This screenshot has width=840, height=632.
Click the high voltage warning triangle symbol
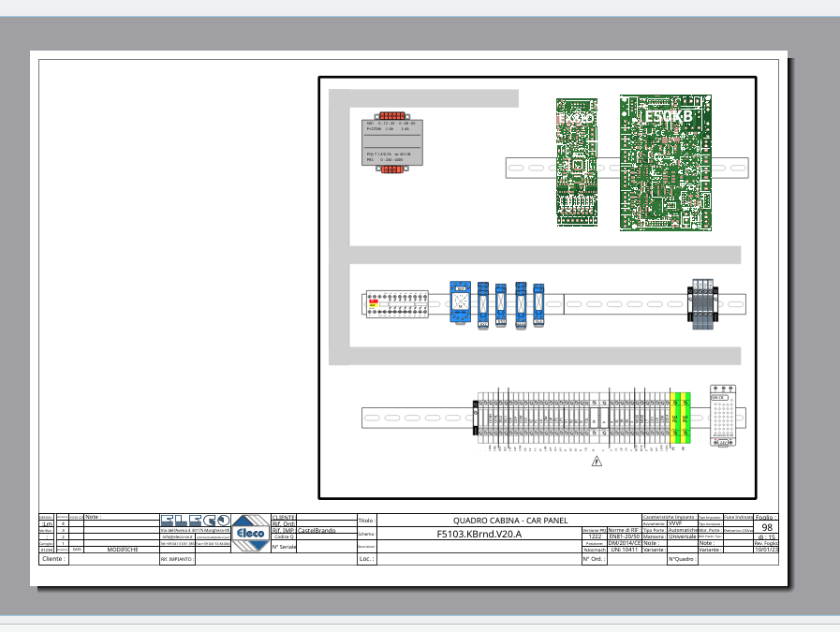[x=597, y=462]
